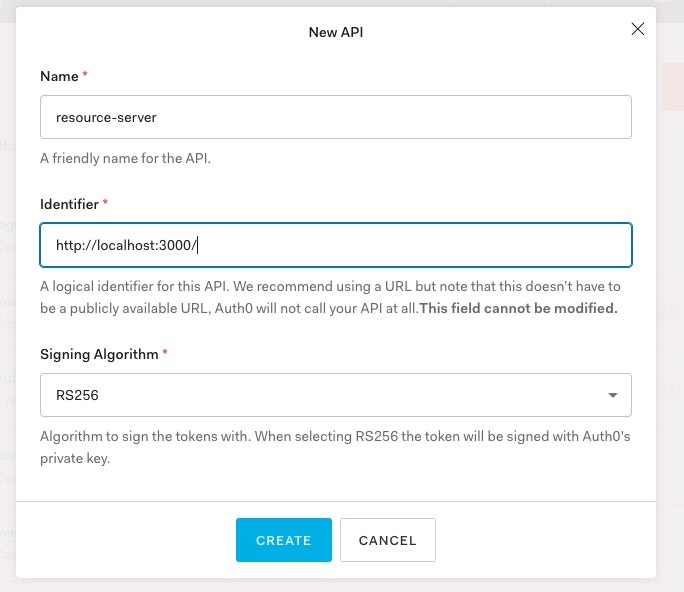Click the Identifier field label
Screen dimensions: 684x592
tap(69, 204)
